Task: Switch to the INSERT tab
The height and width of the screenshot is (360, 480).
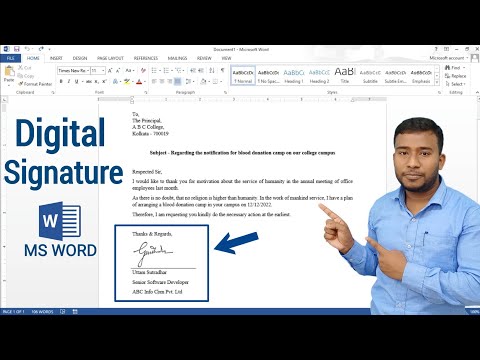Action: (56, 58)
